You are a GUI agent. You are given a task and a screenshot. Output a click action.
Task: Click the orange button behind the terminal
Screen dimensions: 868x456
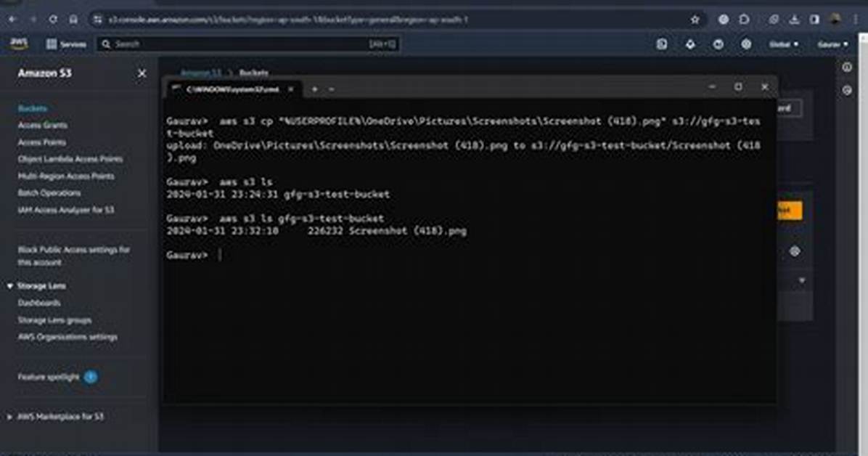tap(788, 211)
